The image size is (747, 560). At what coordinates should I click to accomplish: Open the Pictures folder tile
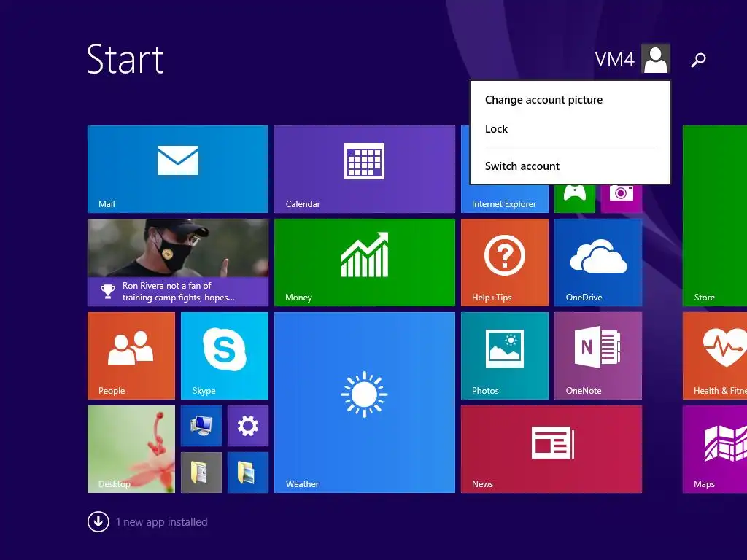coord(248,472)
